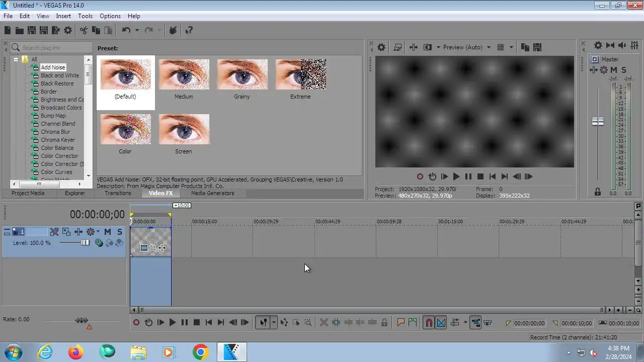This screenshot has width=644, height=362.
Task: Solo video track 1
Action: pos(120,232)
